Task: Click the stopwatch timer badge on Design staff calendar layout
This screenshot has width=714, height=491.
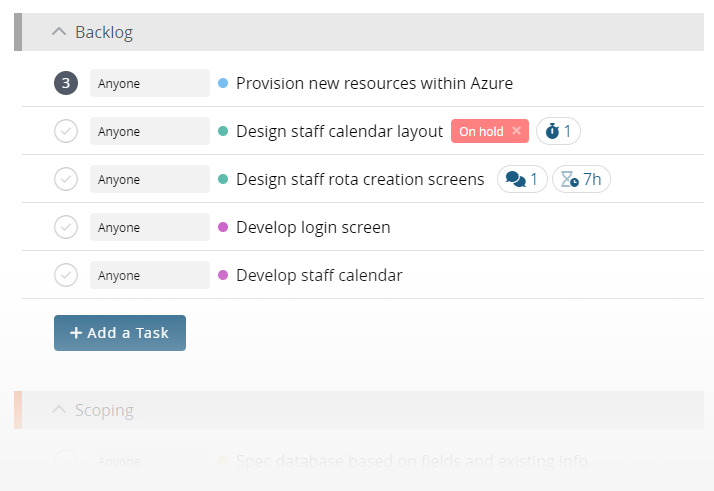Action: pyautogui.click(x=558, y=131)
